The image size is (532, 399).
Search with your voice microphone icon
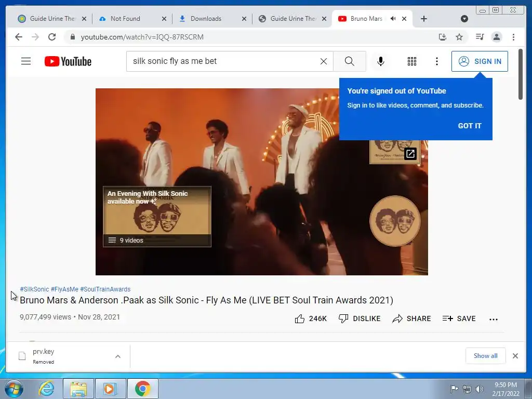pos(381,61)
